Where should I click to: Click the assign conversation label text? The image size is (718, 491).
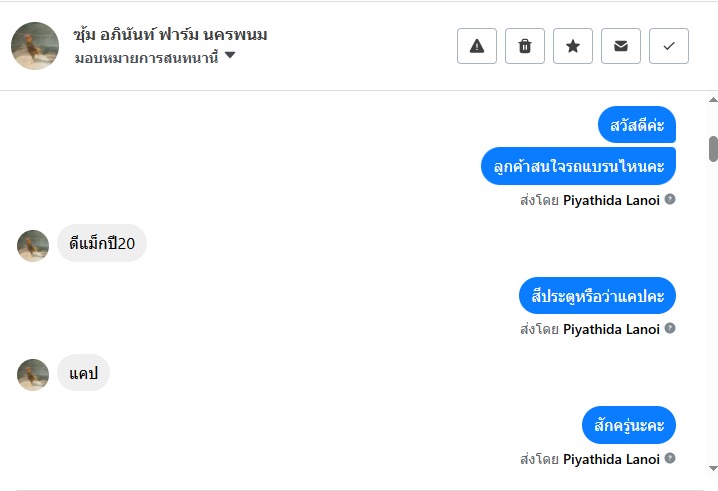[x=145, y=57]
